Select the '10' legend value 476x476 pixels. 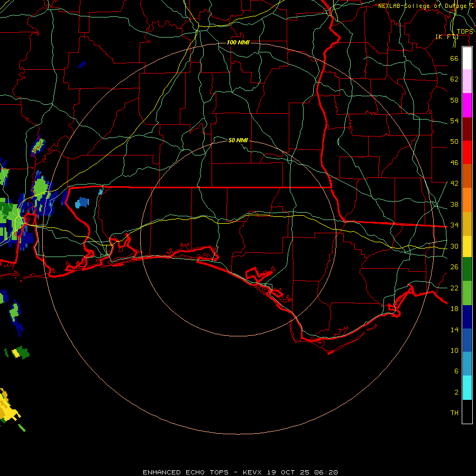pyautogui.click(x=454, y=351)
